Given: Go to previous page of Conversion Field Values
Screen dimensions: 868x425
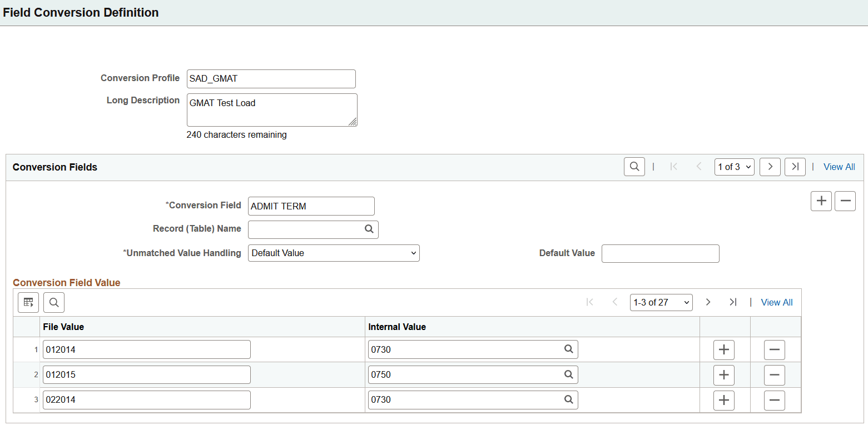Looking at the screenshot, I should 615,302.
